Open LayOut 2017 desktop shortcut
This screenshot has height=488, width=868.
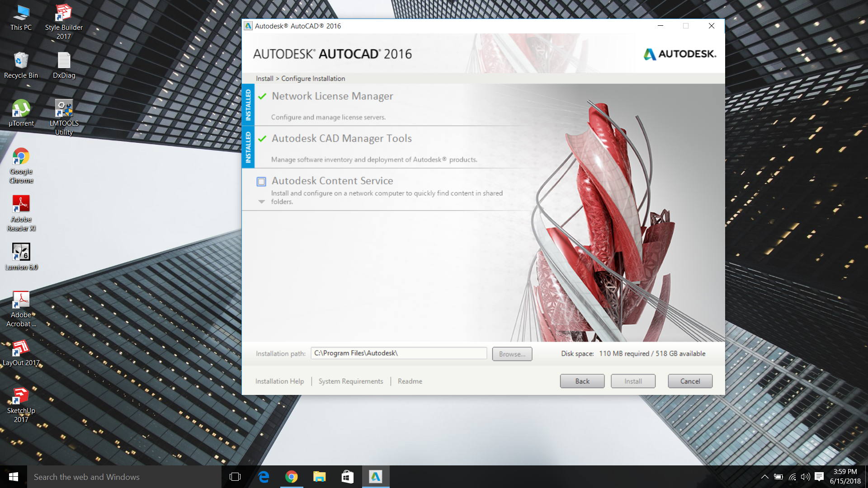tap(21, 352)
